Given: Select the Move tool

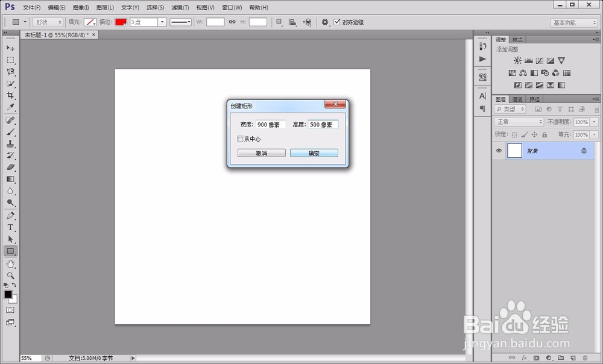Looking at the screenshot, I should [x=10, y=48].
